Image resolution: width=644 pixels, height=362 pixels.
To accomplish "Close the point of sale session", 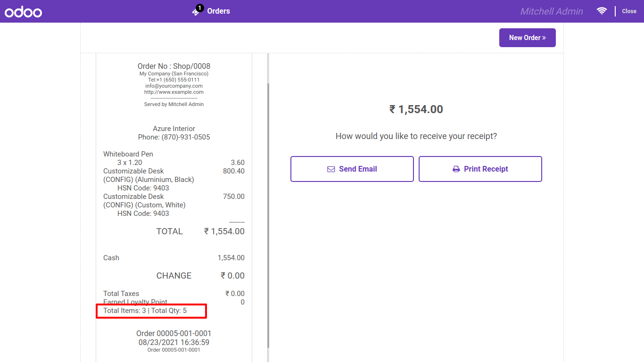I will (629, 11).
